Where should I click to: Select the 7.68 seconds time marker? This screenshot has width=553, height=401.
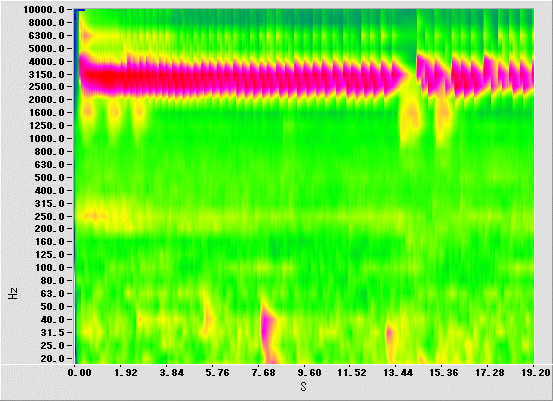263,373
